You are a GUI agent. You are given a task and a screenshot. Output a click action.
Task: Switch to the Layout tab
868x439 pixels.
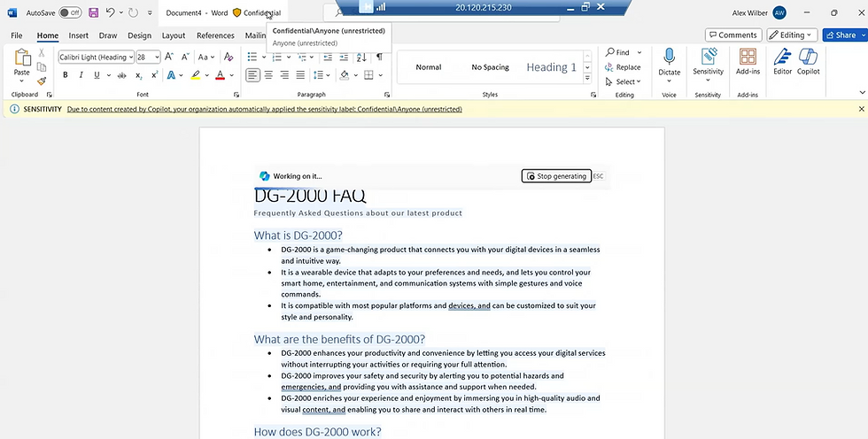pyautogui.click(x=174, y=35)
